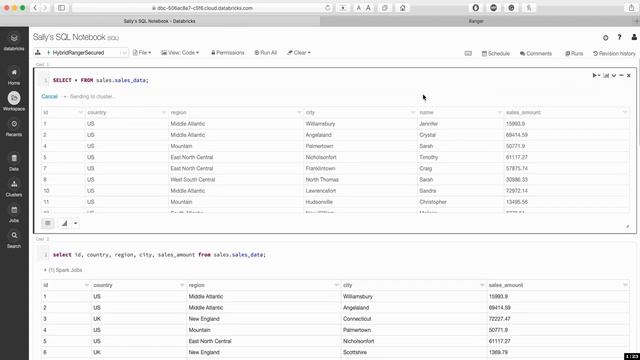Go to Home in sidebar
This screenshot has width=640, height=360.
[14, 76]
